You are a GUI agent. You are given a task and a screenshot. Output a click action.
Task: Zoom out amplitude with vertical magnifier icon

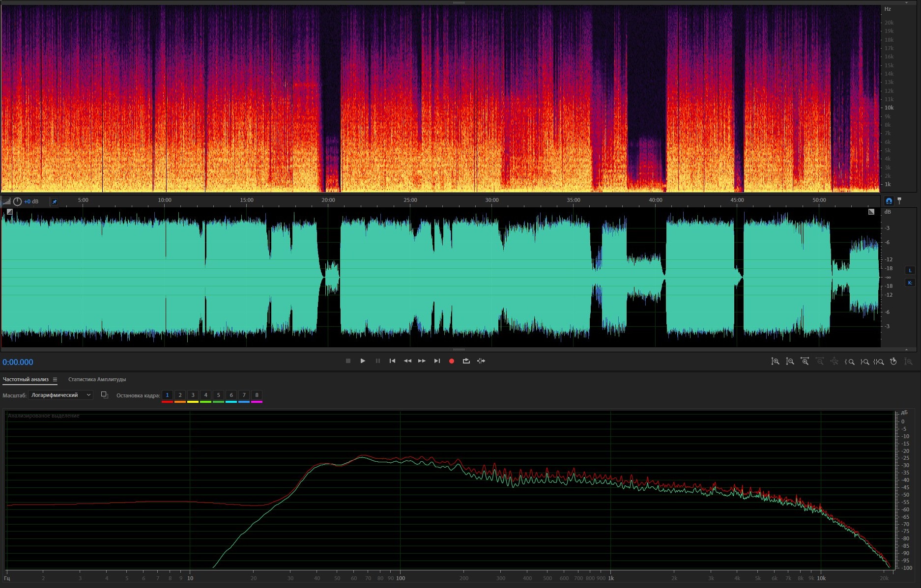click(790, 362)
